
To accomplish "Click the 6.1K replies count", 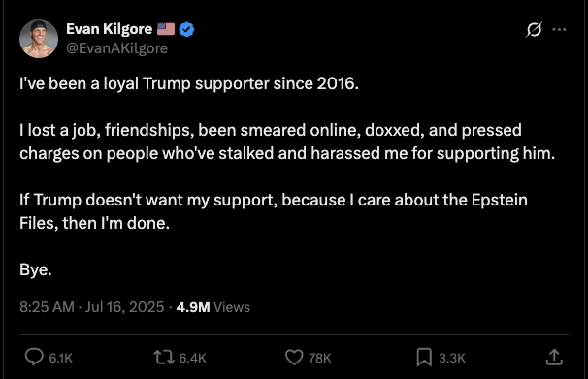I will coord(61,358).
